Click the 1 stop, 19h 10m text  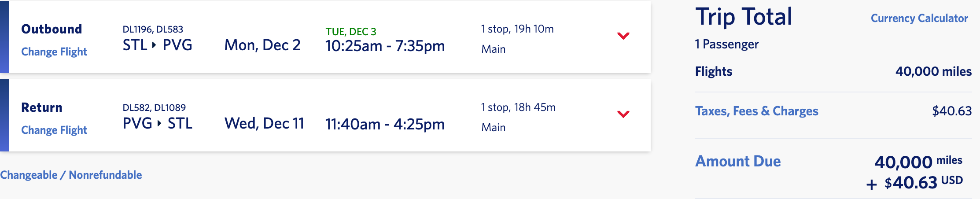point(517,29)
